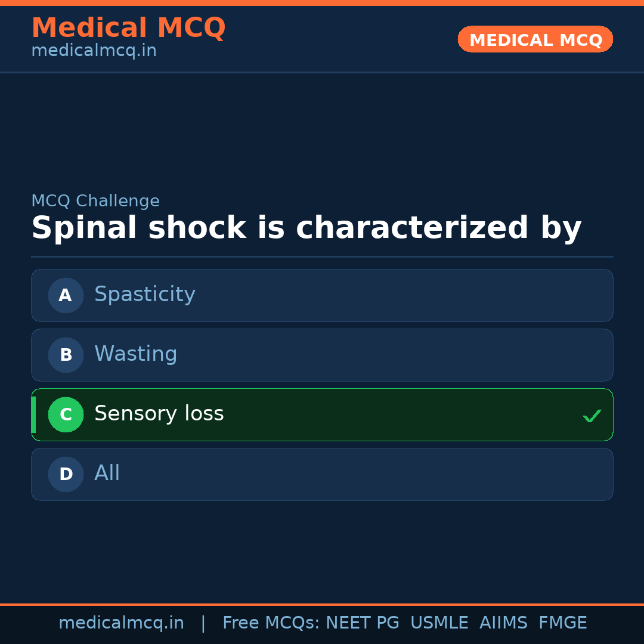644x644 pixels.
Task: Click the letter D circle icon
Action: coord(66,474)
